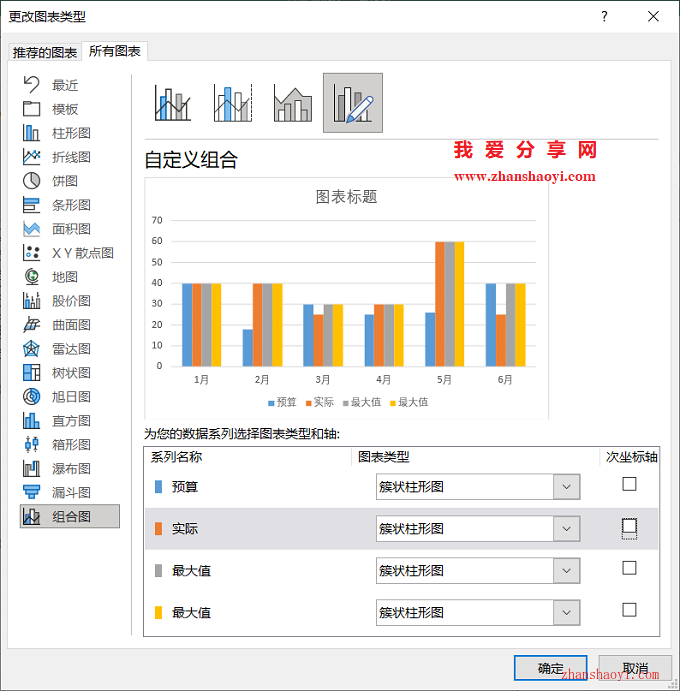This screenshot has height=691, width=680.
Task: Enable secondary axis for 预算 series
Action: coord(629,484)
